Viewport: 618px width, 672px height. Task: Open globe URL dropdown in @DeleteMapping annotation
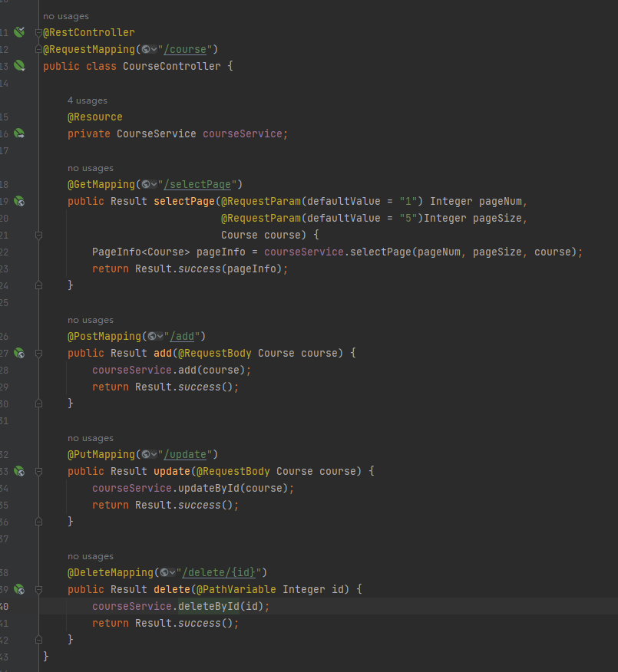(x=167, y=573)
